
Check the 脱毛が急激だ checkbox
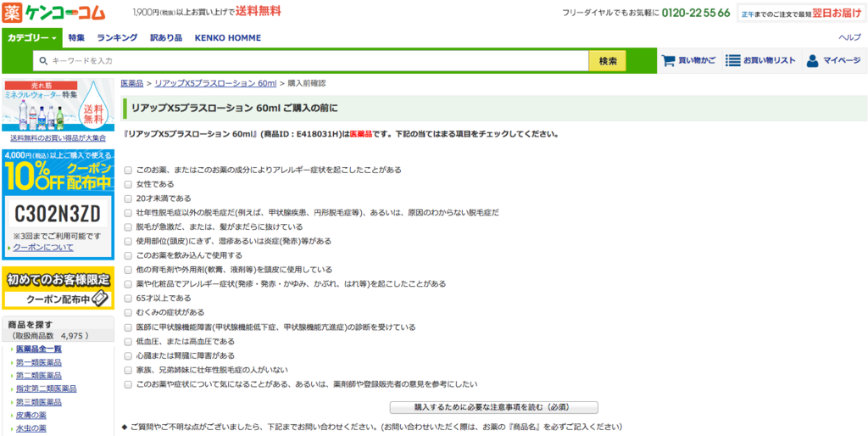tap(128, 227)
